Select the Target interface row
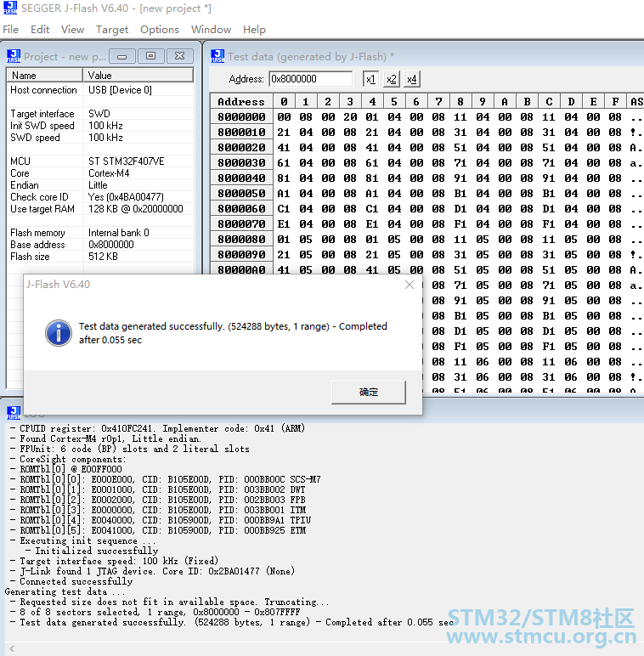This screenshot has height=656, width=644. 100,114
